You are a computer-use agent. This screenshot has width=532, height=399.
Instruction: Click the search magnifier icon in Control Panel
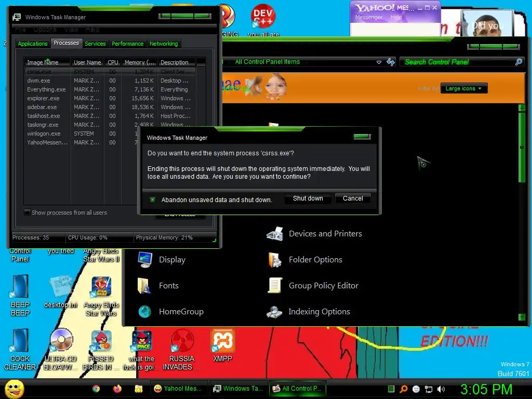pyautogui.click(x=518, y=62)
